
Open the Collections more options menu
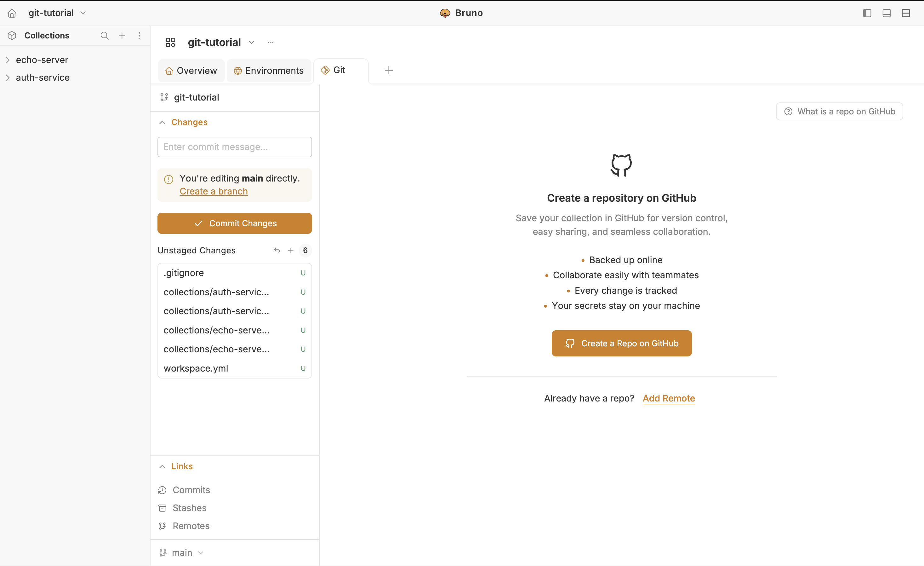[139, 36]
